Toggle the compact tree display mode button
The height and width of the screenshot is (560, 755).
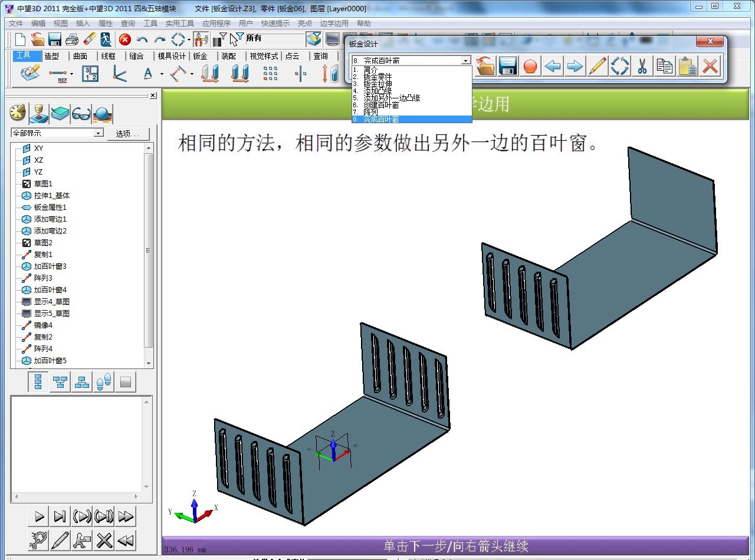click(82, 381)
